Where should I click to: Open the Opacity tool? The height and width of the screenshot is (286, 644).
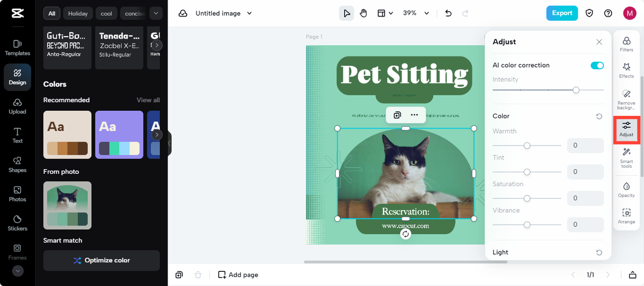[x=626, y=190]
